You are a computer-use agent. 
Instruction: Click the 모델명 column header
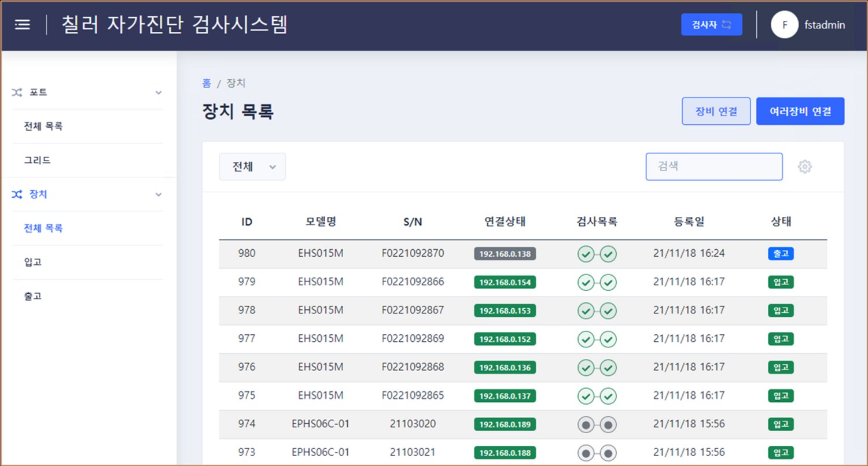(x=321, y=221)
